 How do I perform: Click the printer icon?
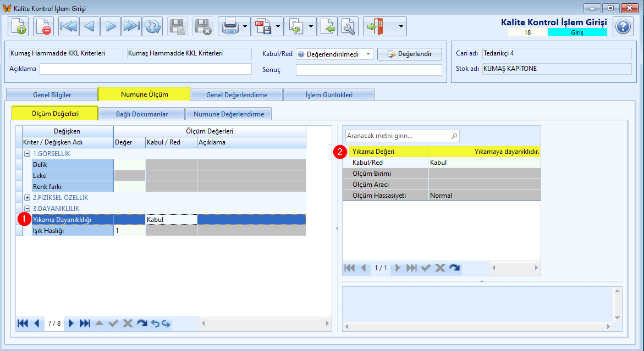pyautogui.click(x=230, y=27)
